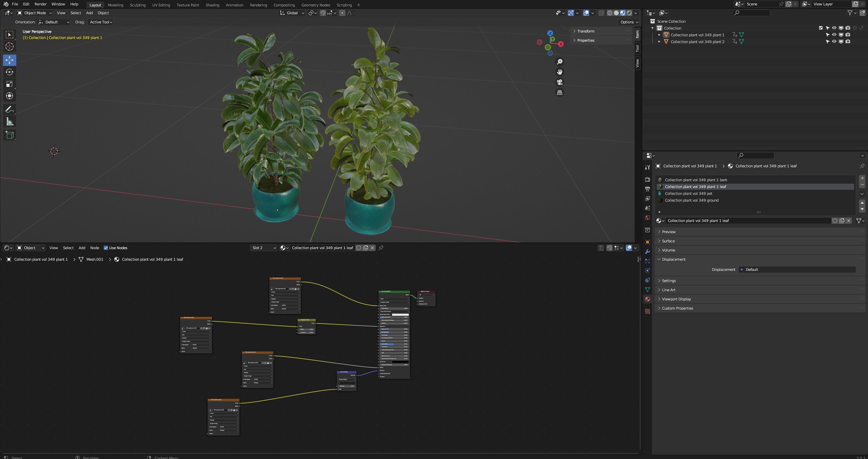Viewport: 868px width, 459px height.
Task: Switch to the UV Editing workspace tab
Action: click(161, 5)
